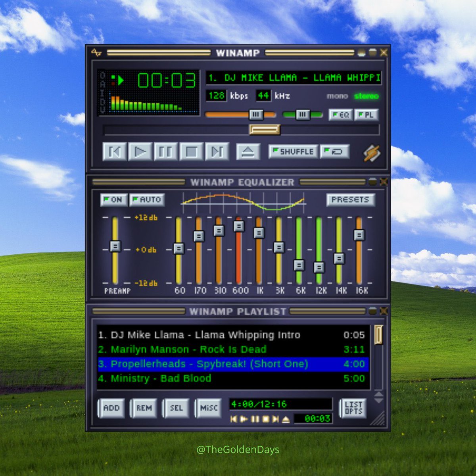Click the playlist mini Pause button

point(255,419)
